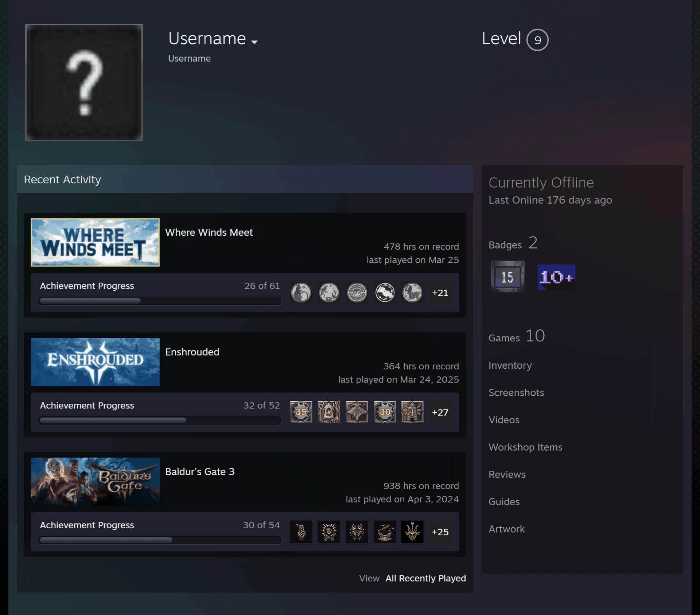
Task: Open the Where Winds Meet game banner
Action: coord(95,242)
